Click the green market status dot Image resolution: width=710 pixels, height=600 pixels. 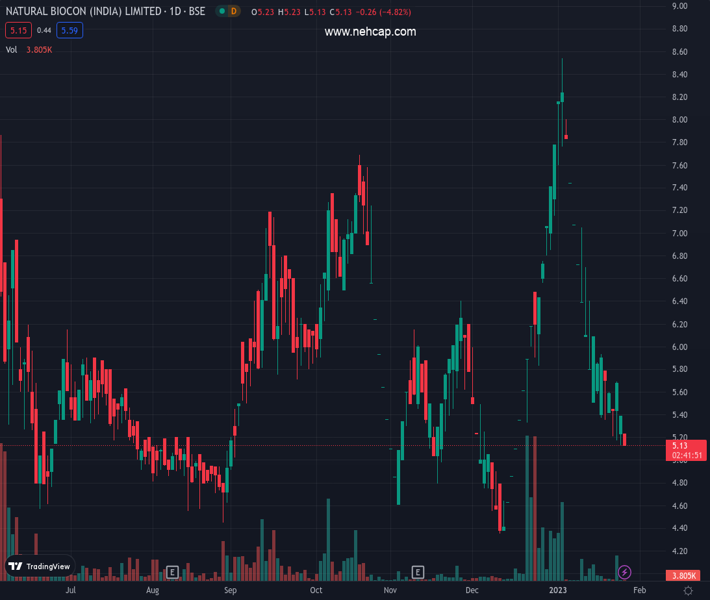click(x=220, y=11)
